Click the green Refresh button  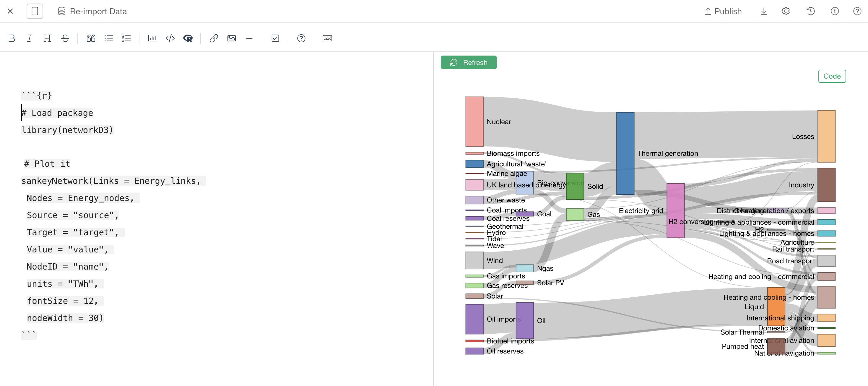pos(469,62)
